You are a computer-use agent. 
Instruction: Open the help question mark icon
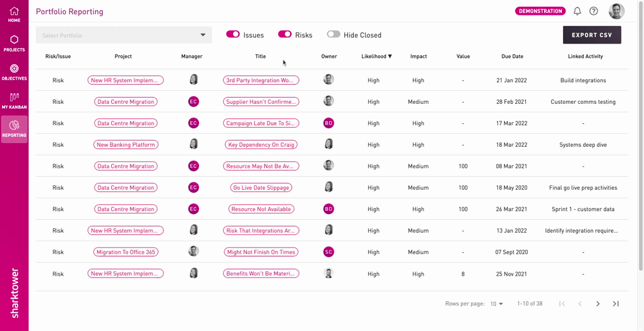coord(594,11)
